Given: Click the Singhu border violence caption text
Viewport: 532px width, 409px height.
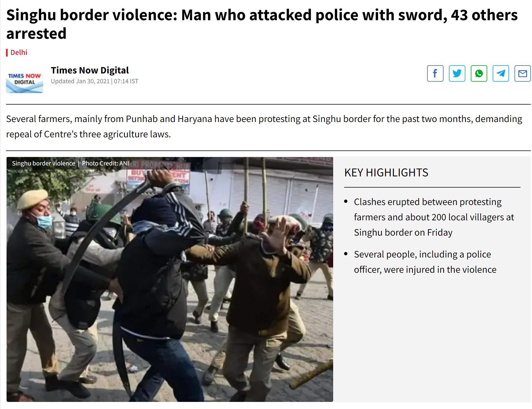Looking at the screenshot, I should (x=43, y=163).
